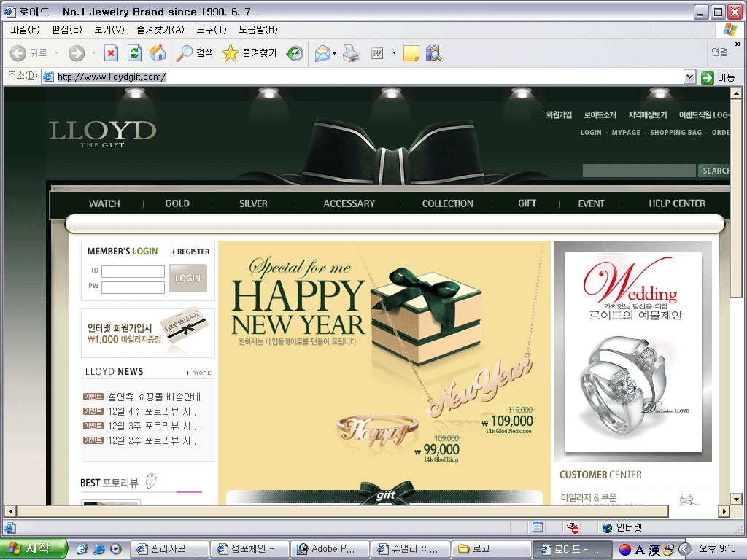Open the 도구(T) menu

tap(212, 29)
